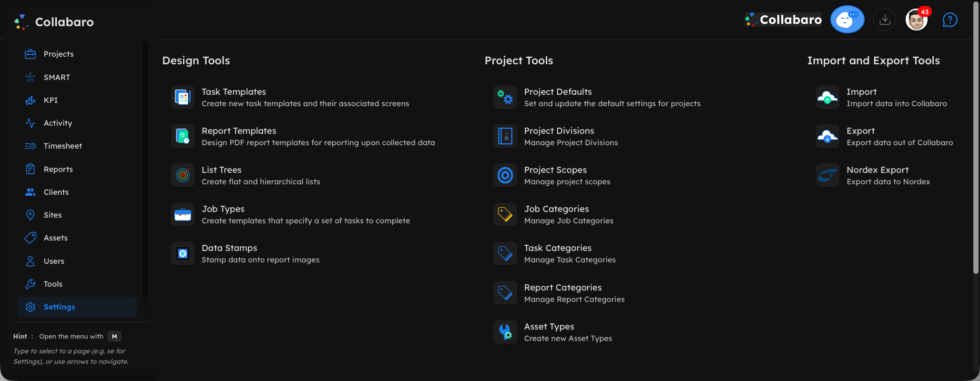This screenshot has height=381, width=980.
Task: Click the page vertical scrollbar
Action: [975, 138]
